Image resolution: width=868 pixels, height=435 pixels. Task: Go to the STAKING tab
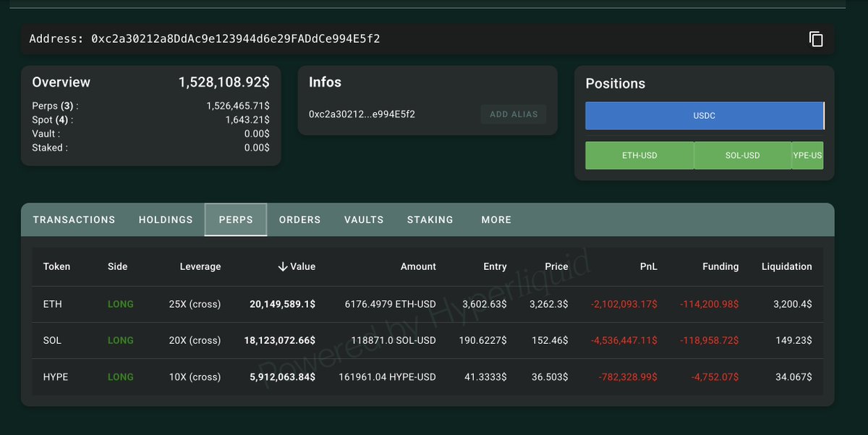pyautogui.click(x=430, y=219)
